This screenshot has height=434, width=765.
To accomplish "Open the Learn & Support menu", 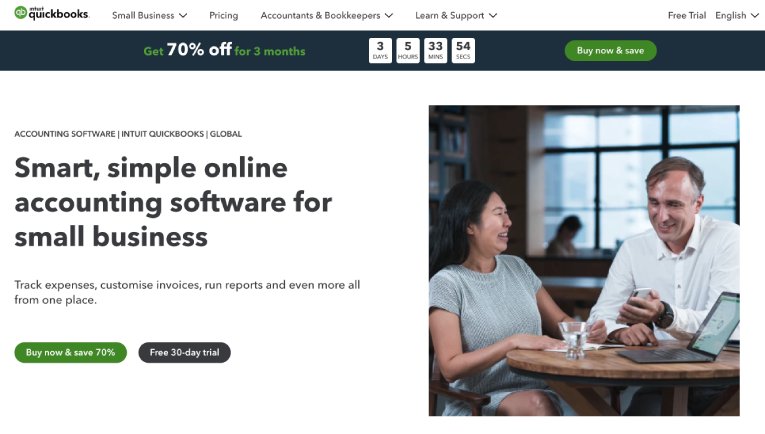I will (456, 16).
